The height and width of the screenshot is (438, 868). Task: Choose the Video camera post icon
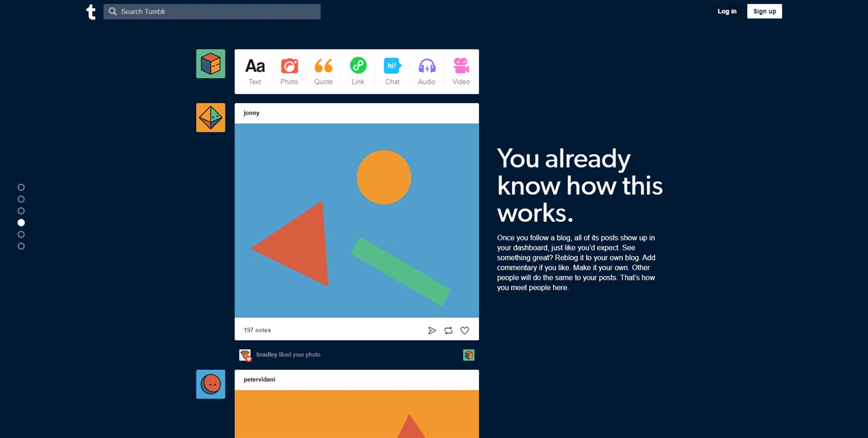coord(461,66)
